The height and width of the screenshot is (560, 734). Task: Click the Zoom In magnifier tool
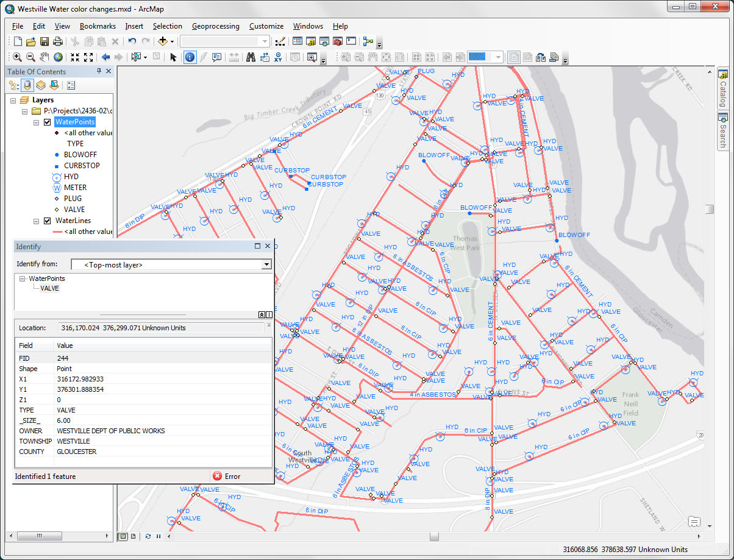17,57
